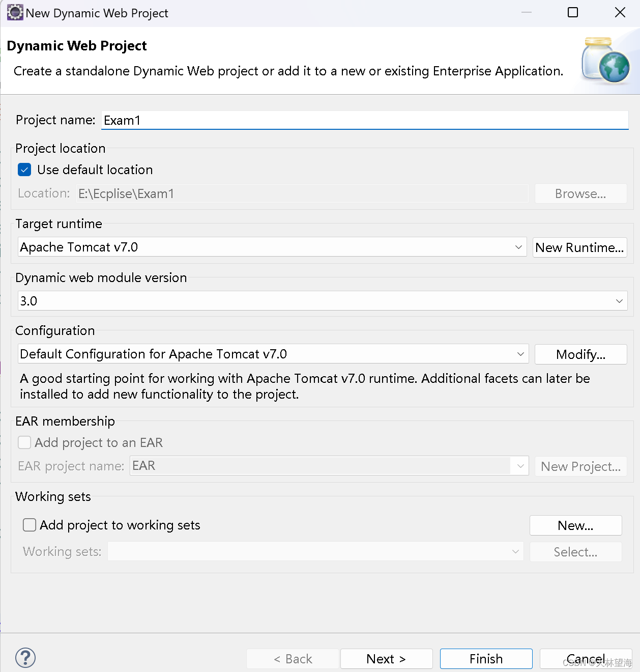Click the Select button
The width and height of the screenshot is (640, 672).
click(x=575, y=551)
